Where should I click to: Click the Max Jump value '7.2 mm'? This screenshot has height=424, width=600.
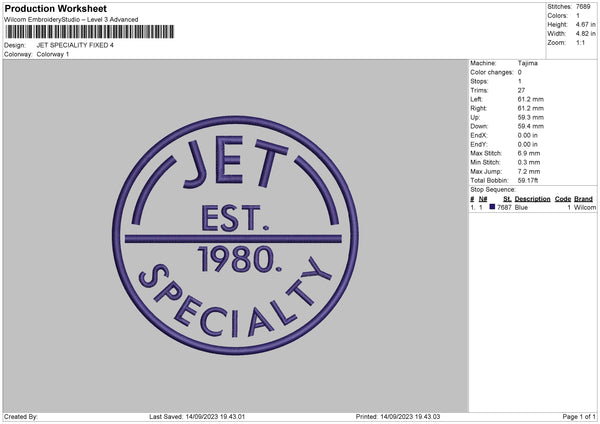point(529,171)
